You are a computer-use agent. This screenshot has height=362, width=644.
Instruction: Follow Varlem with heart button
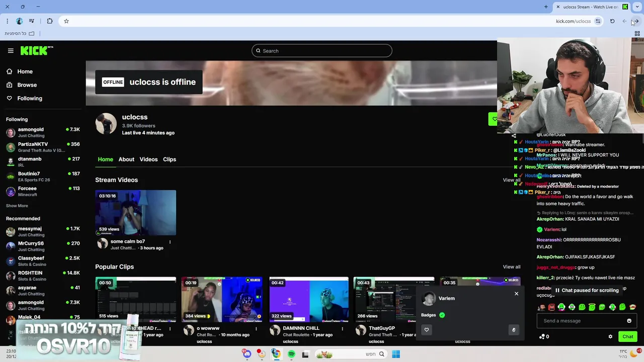[x=427, y=330]
